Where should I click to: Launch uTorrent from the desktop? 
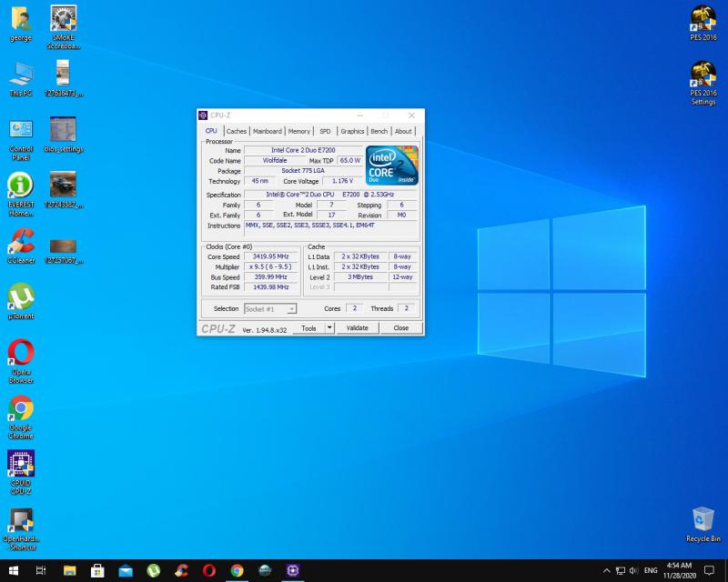(20, 297)
